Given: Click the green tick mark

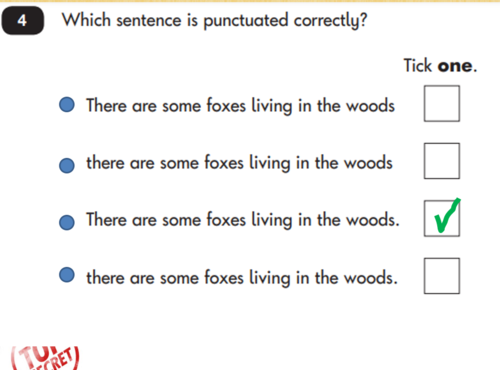Looking at the screenshot, I should pos(447,215).
